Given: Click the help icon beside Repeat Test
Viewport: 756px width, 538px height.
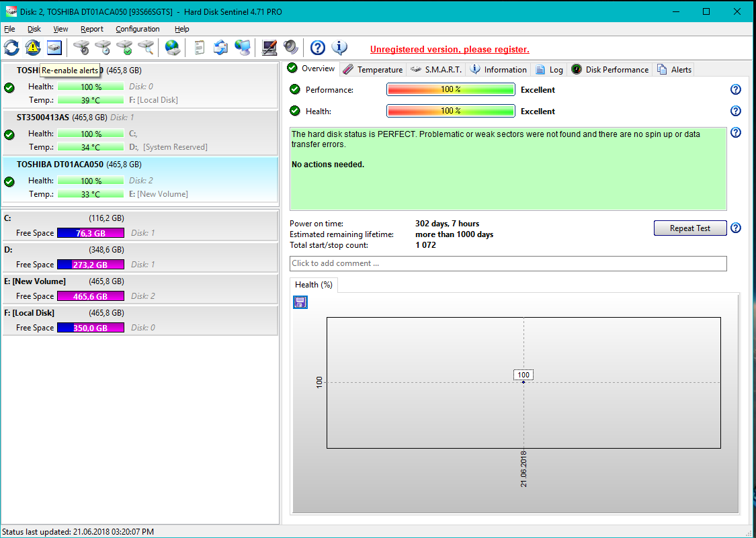Looking at the screenshot, I should [735, 228].
